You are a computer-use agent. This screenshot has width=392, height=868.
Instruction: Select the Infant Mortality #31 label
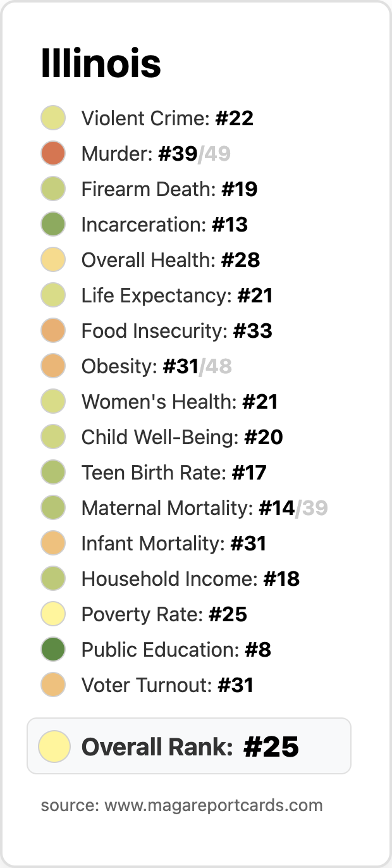[174, 543]
